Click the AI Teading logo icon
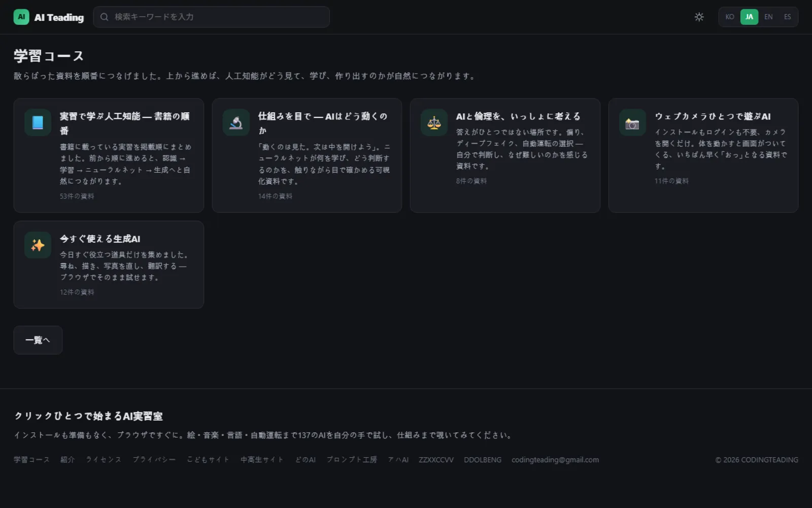Viewport: 812px width, 508px height. (21, 17)
